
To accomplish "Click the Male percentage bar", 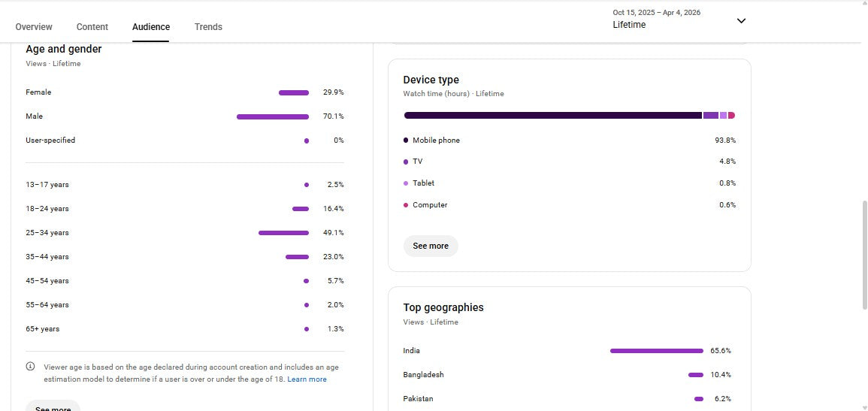I will 273,116.
